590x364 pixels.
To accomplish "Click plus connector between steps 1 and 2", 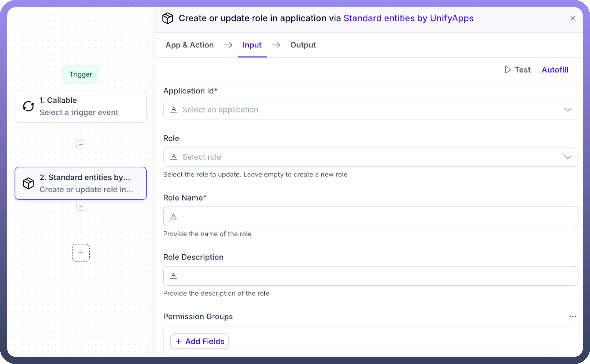I will click(x=81, y=145).
